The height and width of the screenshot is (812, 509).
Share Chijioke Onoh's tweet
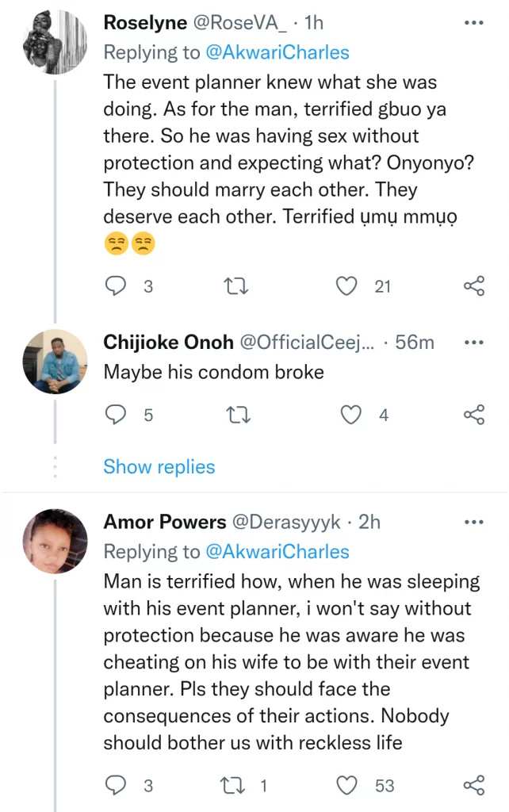point(473,414)
